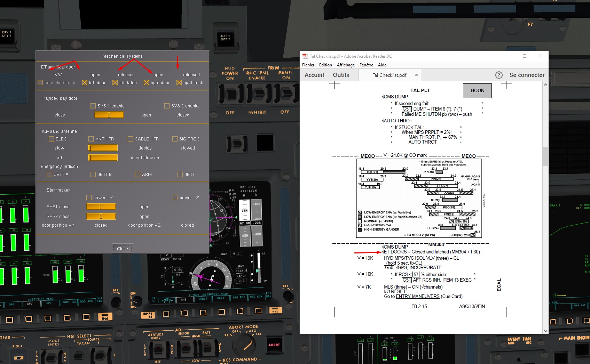Push the MSG RST bezel button on center display

click(240, 311)
